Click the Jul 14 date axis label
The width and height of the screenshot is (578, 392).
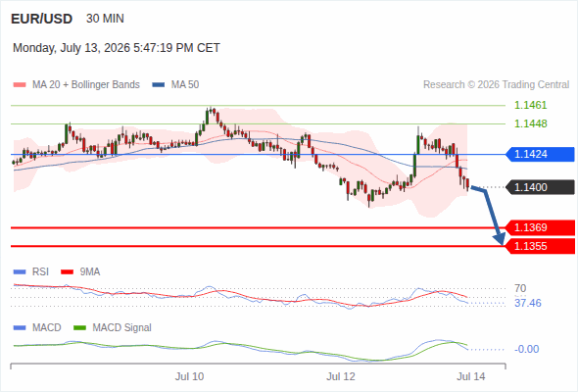coord(471,376)
